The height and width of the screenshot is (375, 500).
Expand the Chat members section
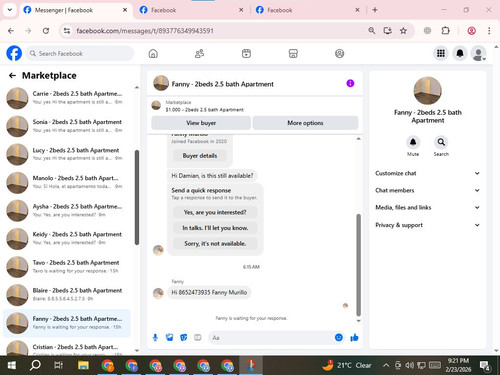click(427, 190)
